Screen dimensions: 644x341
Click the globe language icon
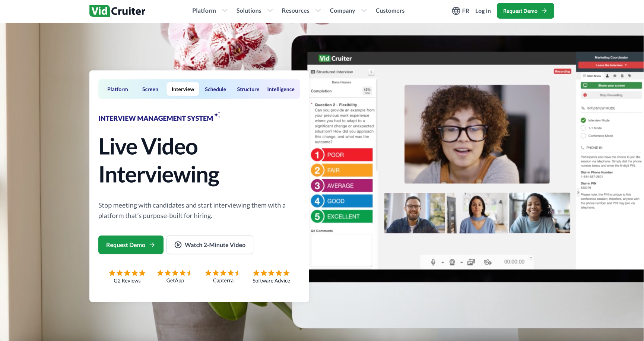456,11
